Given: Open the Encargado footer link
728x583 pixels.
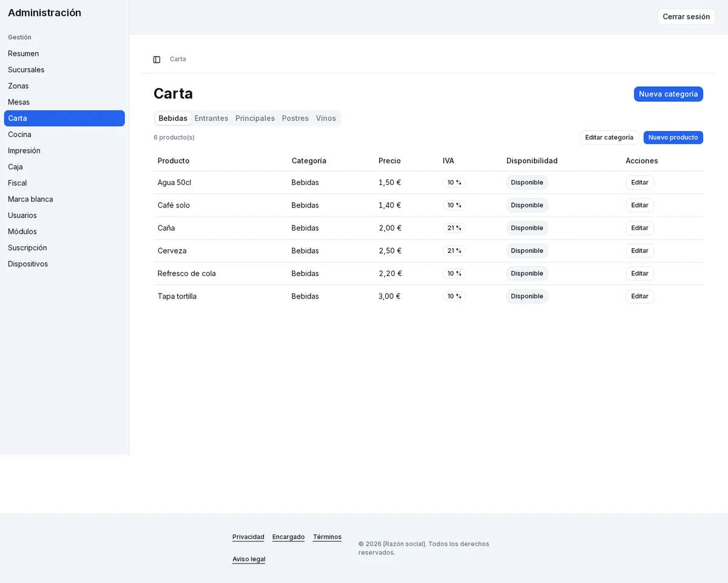Looking at the screenshot, I should pyautogui.click(x=289, y=537).
